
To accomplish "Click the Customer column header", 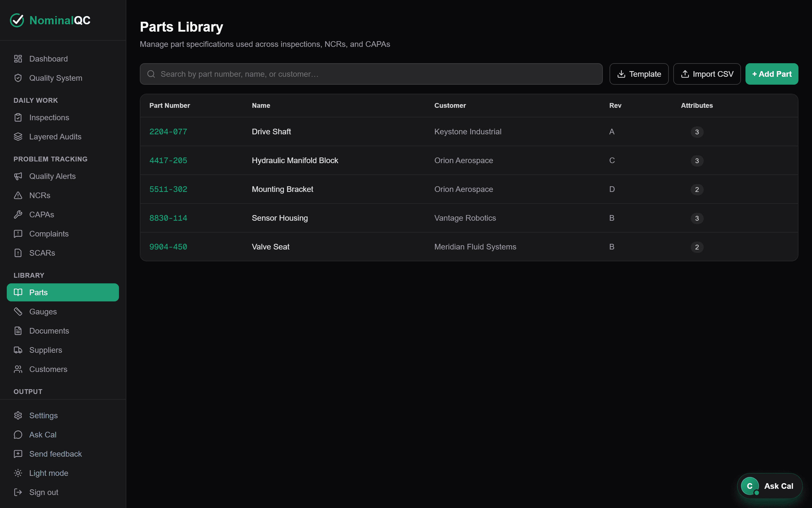I will click(x=450, y=106).
